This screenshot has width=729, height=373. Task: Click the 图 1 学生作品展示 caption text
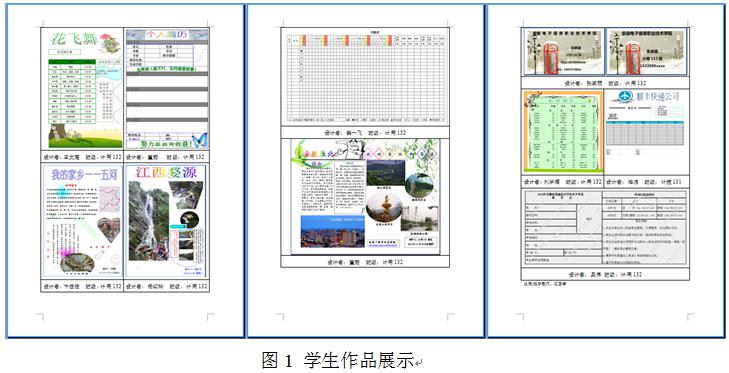click(x=338, y=360)
